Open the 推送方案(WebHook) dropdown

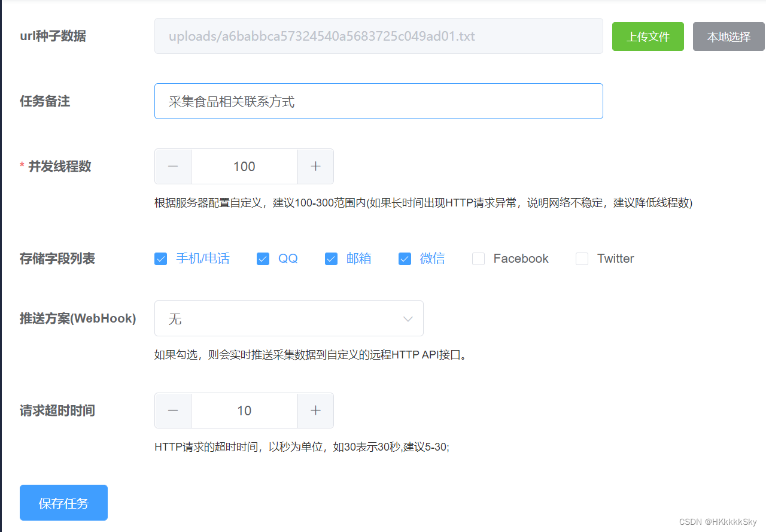[x=289, y=318]
